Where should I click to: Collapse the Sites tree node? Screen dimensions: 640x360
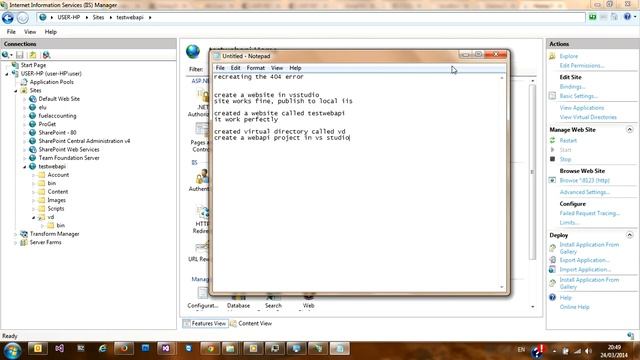[x=16, y=91]
